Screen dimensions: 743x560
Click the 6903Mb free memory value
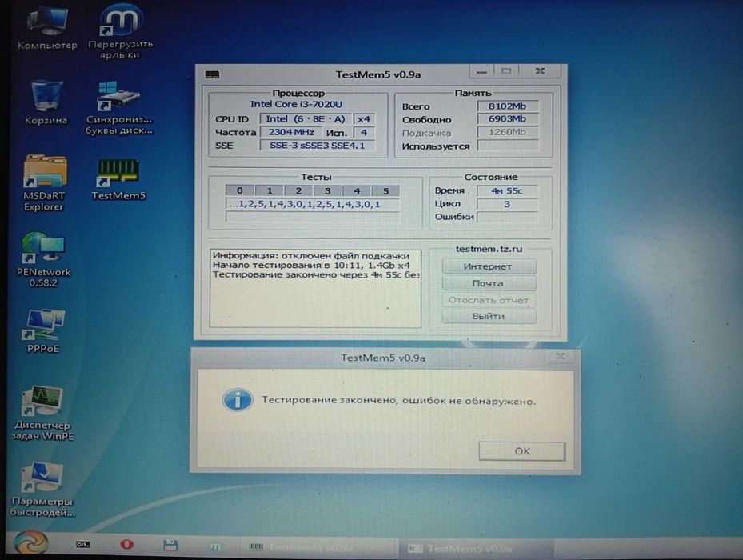pyautogui.click(x=507, y=119)
